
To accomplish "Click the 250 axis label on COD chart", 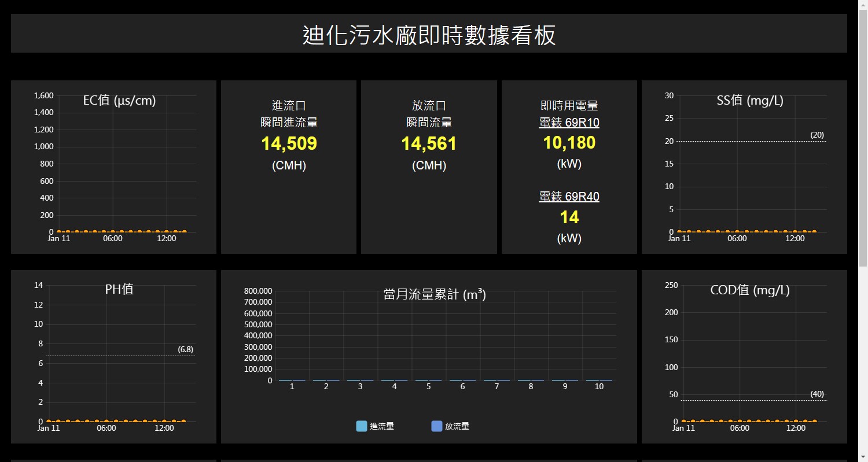I will 671,285.
